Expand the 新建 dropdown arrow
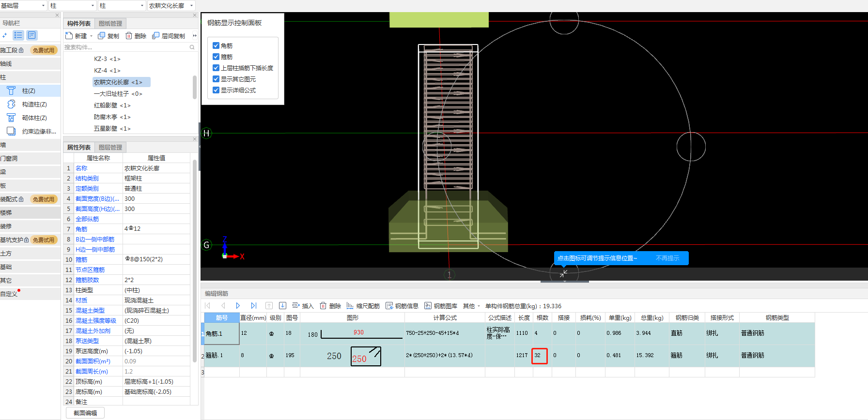 tap(91, 36)
